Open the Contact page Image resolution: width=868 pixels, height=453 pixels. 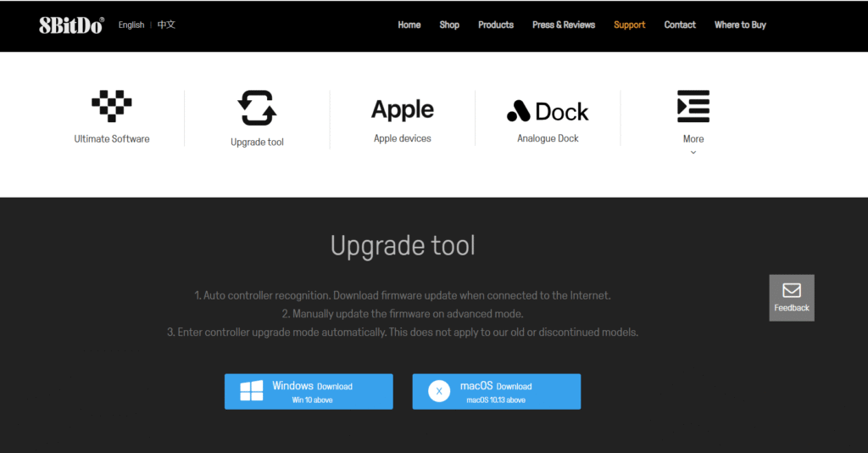point(680,25)
